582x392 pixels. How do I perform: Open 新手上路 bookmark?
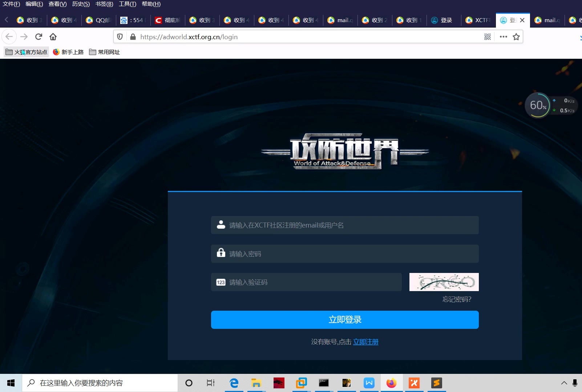pyautogui.click(x=68, y=52)
